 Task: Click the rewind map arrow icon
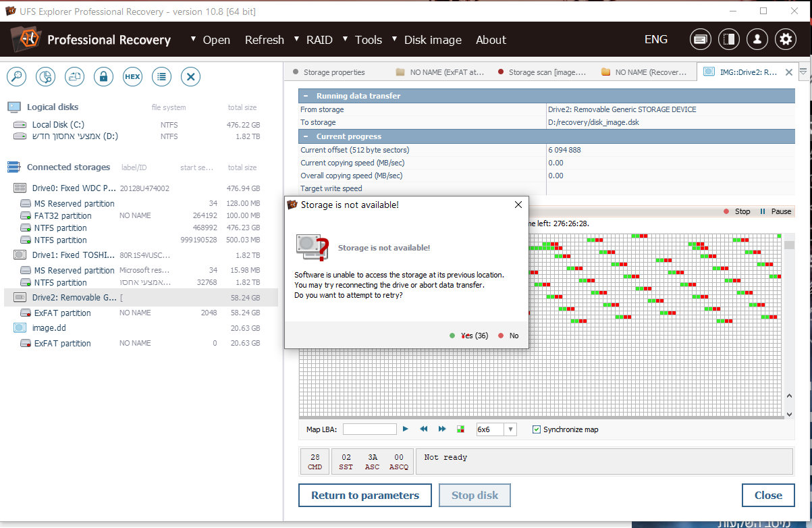424,429
